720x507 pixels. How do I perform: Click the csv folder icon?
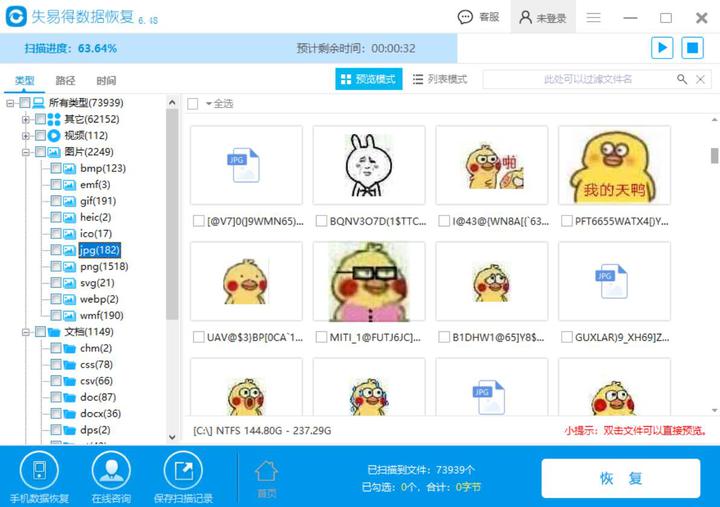point(69,381)
